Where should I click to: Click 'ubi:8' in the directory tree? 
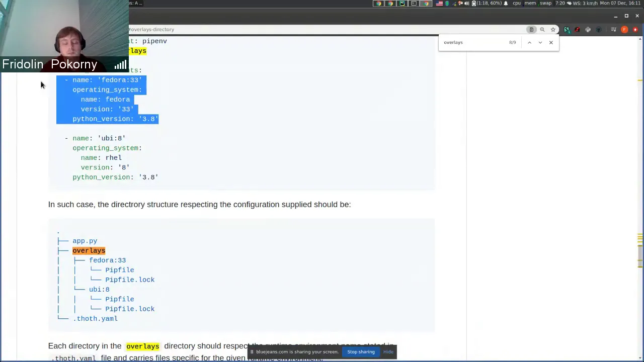click(x=99, y=290)
